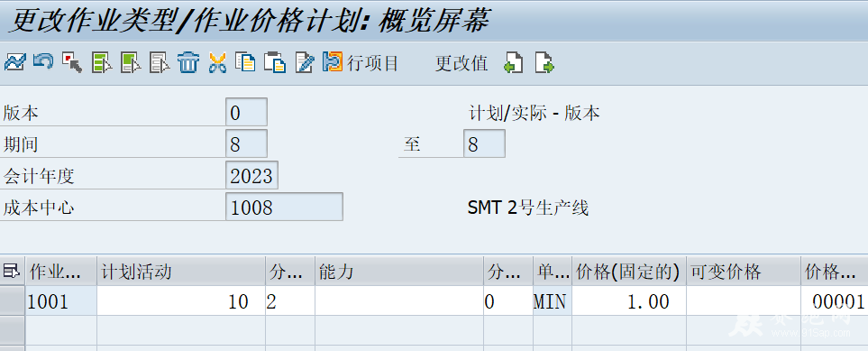
Task: Click the 至 to-period field
Action: (484, 144)
